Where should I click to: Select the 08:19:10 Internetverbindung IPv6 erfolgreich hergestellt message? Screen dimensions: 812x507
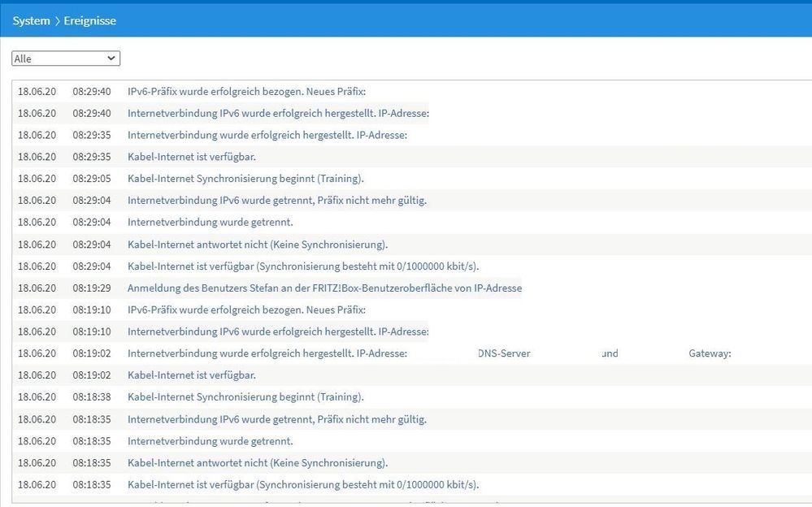click(278, 331)
